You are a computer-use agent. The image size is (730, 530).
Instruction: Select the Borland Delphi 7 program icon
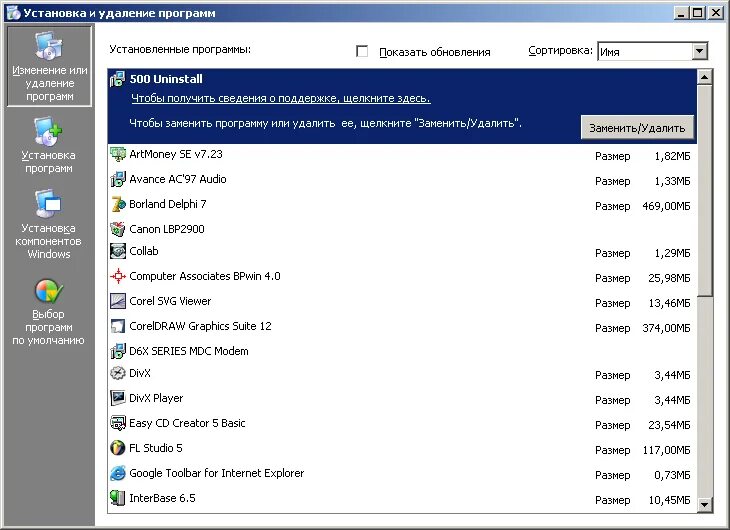pos(118,204)
